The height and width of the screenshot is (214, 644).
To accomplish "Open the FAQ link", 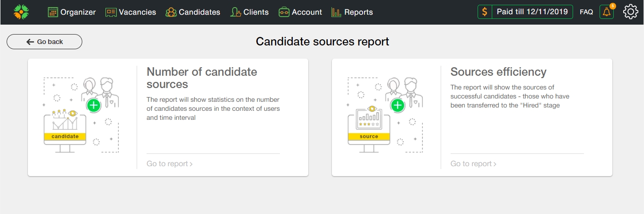I will pos(586,12).
